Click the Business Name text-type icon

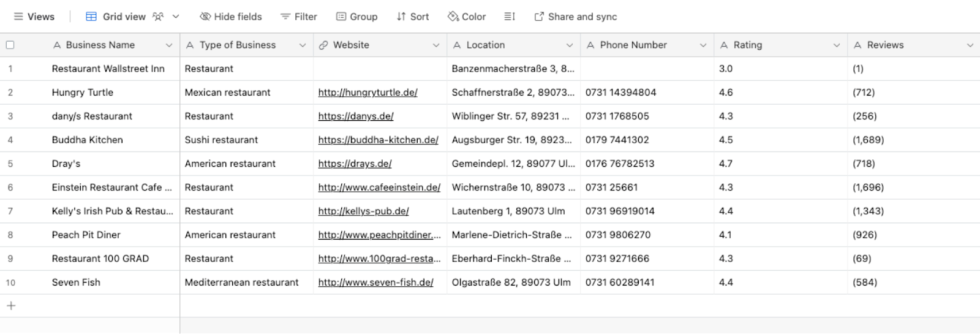coord(57,45)
